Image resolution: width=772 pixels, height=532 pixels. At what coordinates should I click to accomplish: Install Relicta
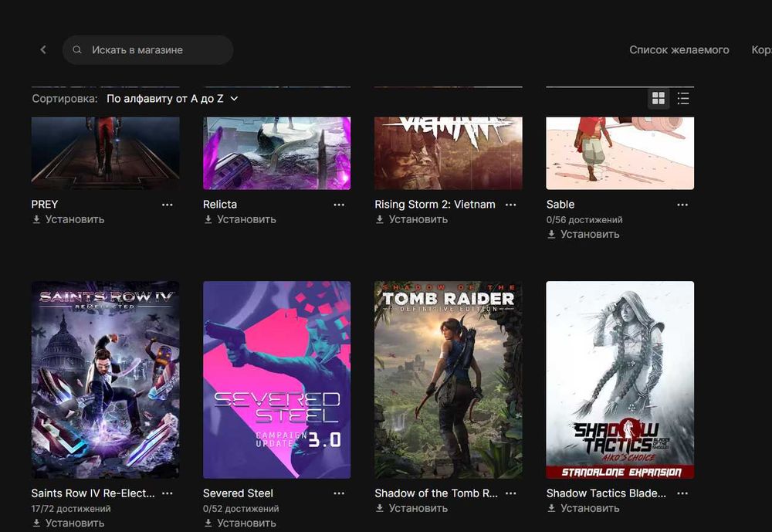tap(240, 219)
